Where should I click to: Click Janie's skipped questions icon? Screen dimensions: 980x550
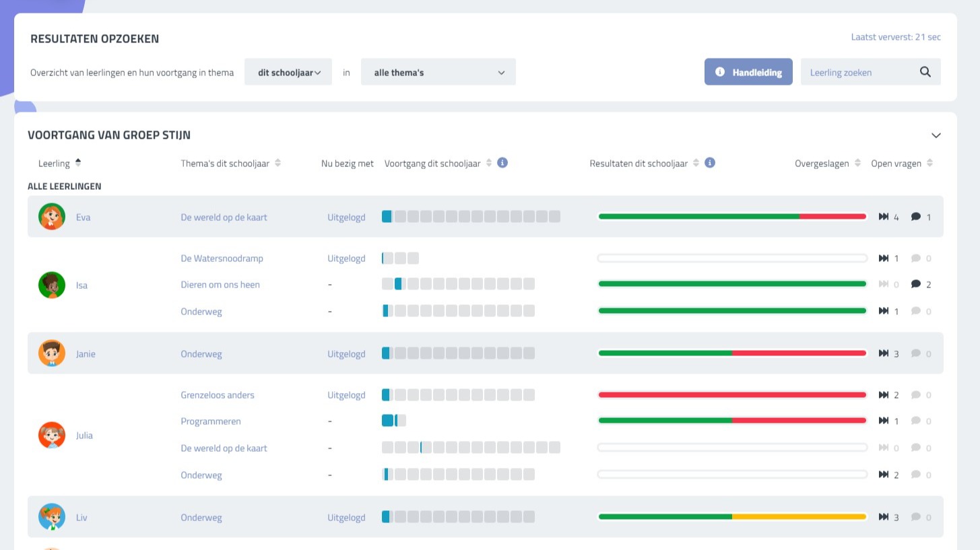click(x=884, y=353)
